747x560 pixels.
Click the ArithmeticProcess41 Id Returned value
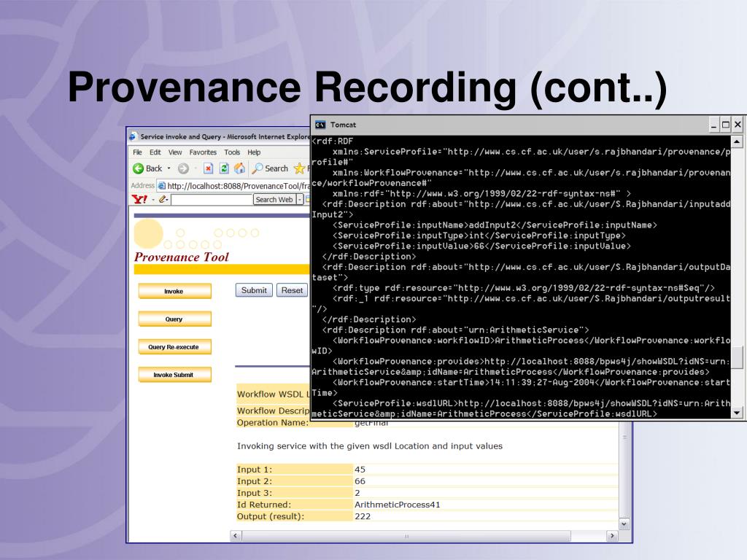(x=398, y=505)
